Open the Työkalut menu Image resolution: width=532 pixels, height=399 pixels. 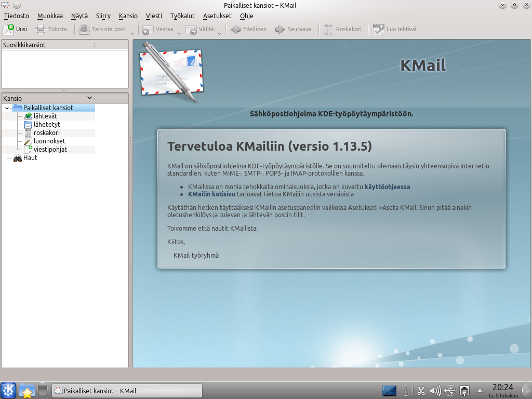pyautogui.click(x=182, y=16)
